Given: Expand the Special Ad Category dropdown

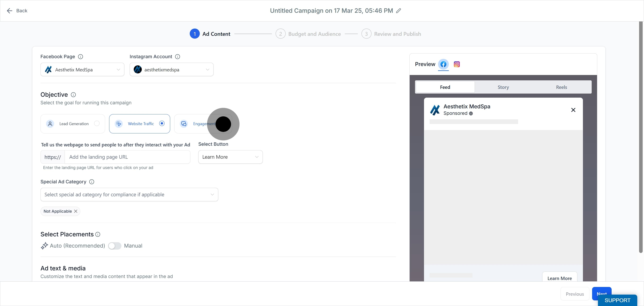Looking at the screenshot, I should tap(129, 194).
